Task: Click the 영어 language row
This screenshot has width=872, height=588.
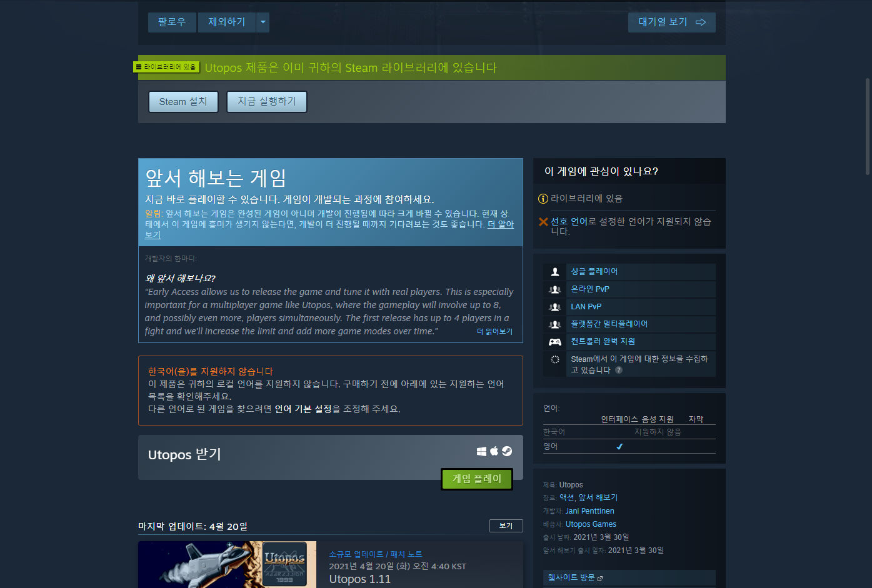Action: pos(629,446)
